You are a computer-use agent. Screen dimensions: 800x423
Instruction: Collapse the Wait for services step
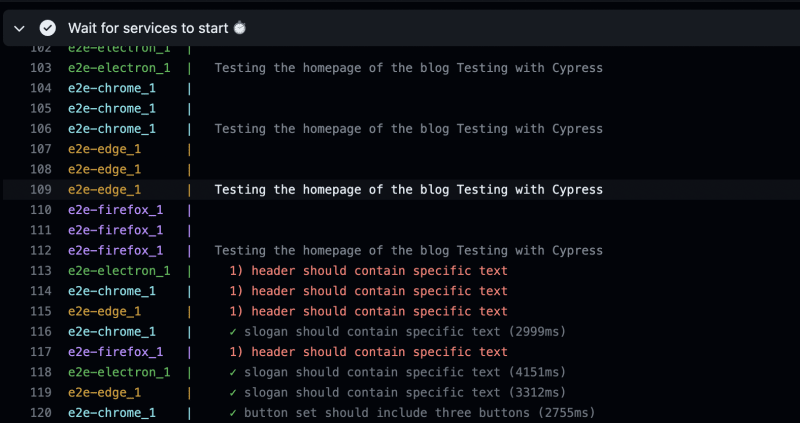tap(19, 29)
